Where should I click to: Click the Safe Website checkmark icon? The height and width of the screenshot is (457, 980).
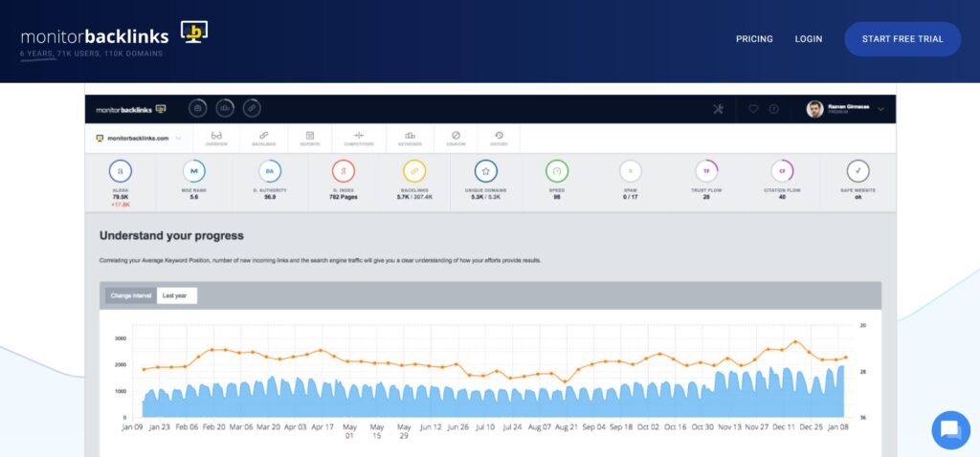point(858,171)
